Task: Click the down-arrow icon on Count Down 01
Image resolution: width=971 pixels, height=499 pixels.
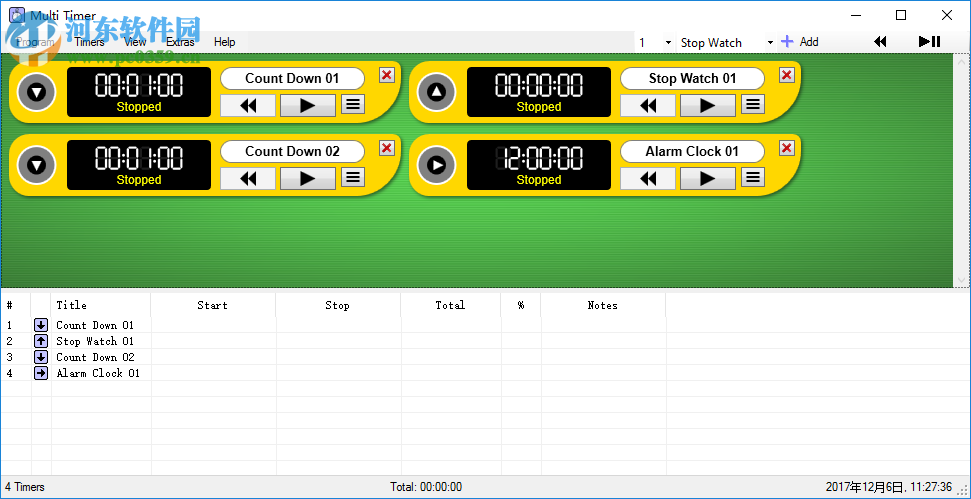Action: point(37,92)
